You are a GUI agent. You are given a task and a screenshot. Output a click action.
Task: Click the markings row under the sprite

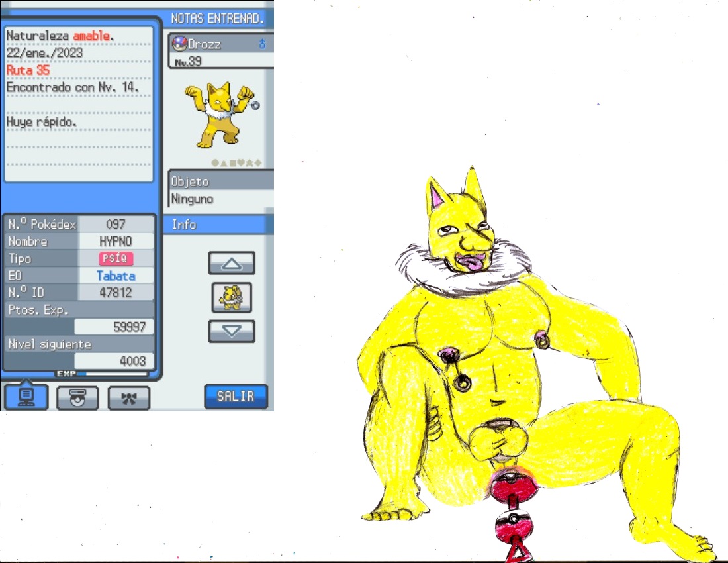236,162
